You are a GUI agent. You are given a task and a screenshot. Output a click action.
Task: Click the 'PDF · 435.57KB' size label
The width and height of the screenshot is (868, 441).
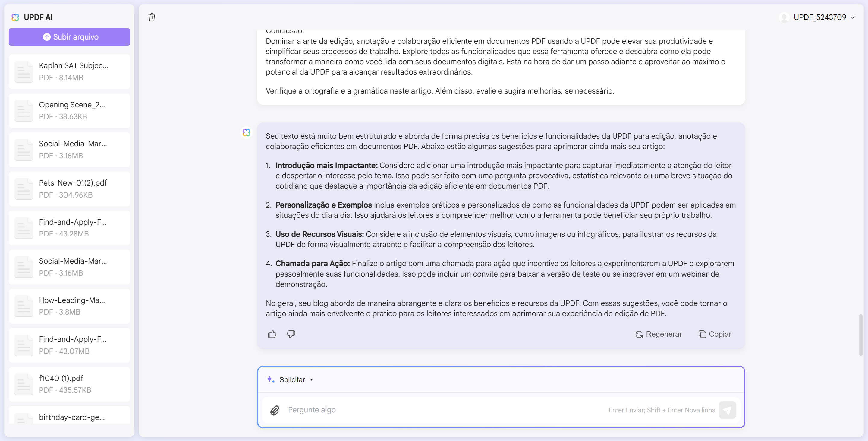click(x=65, y=390)
